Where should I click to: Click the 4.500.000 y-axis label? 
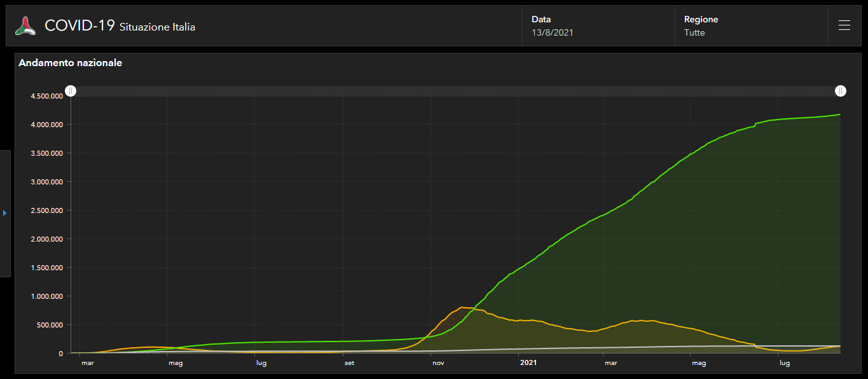46,96
